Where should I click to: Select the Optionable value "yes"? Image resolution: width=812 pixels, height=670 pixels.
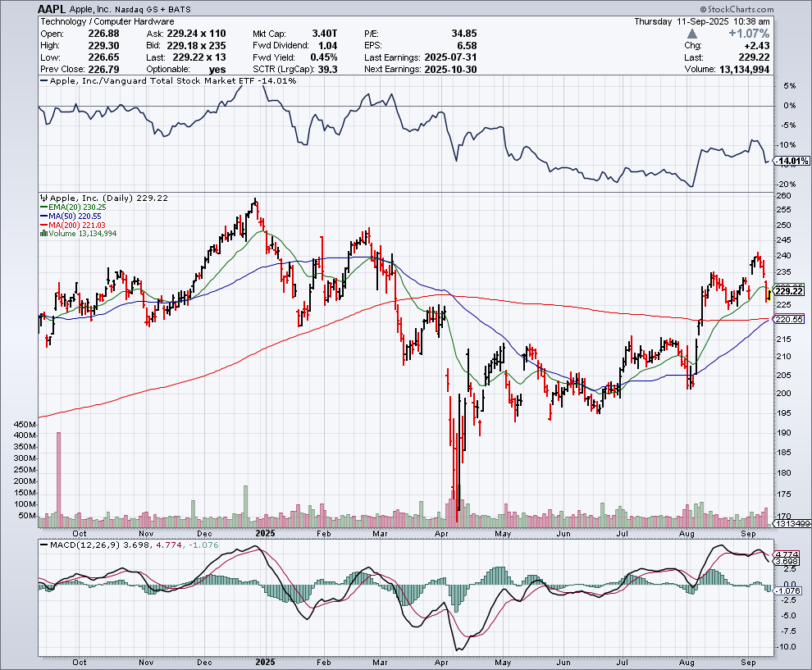[x=217, y=70]
